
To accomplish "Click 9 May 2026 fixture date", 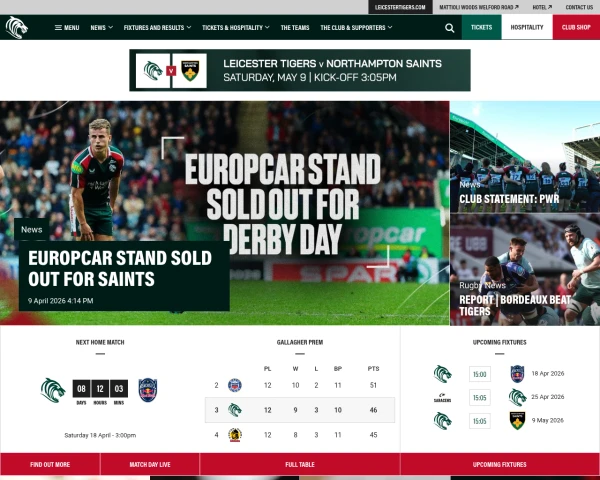I will (x=548, y=420).
